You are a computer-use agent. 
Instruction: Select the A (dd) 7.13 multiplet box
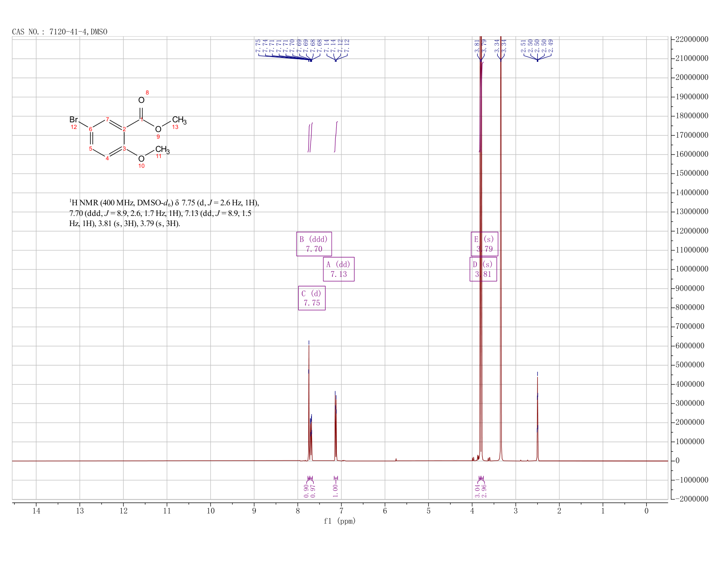[339, 269]
